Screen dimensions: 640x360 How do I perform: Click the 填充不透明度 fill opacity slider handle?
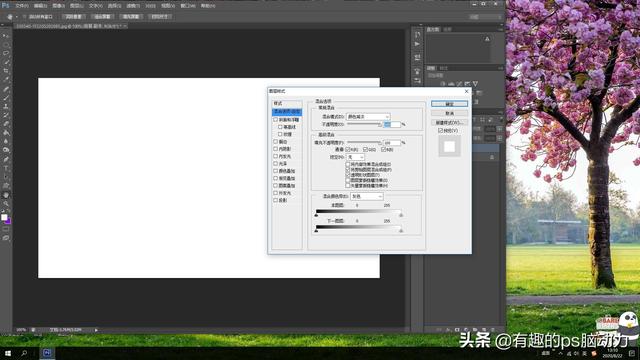(x=380, y=143)
